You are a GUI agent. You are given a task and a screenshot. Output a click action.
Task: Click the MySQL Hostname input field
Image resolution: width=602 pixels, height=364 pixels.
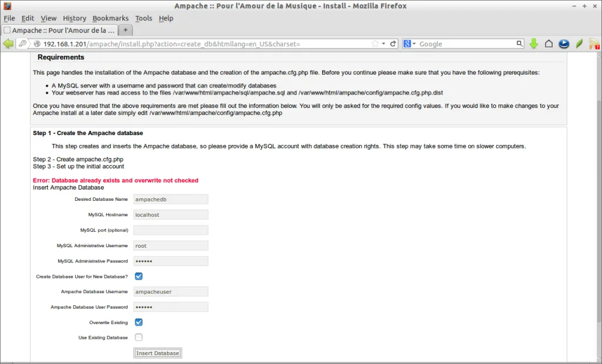(170, 214)
